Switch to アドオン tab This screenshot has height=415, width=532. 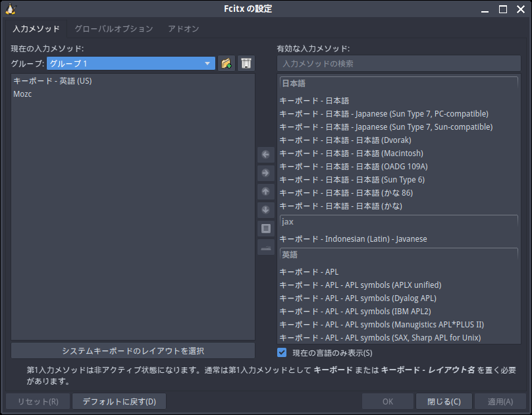(184, 28)
